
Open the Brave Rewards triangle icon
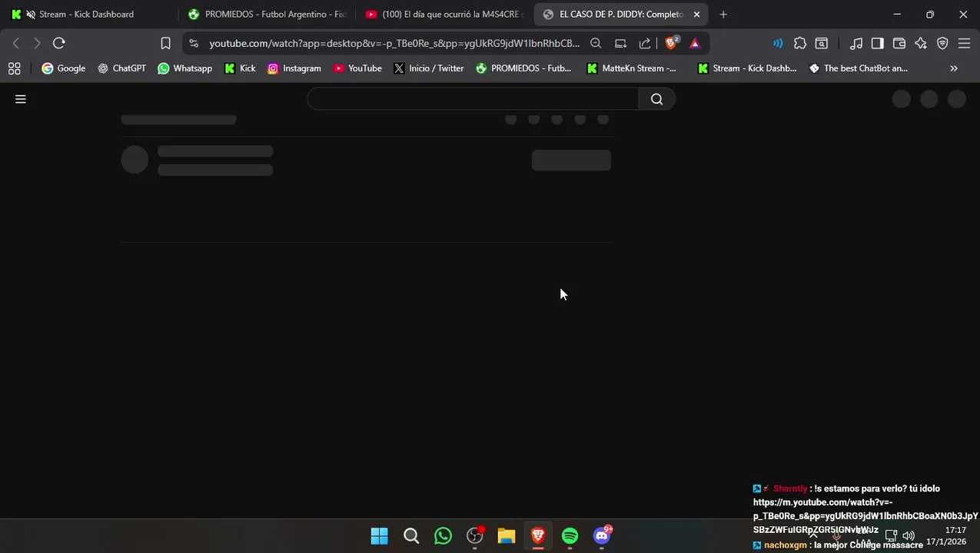(x=695, y=43)
